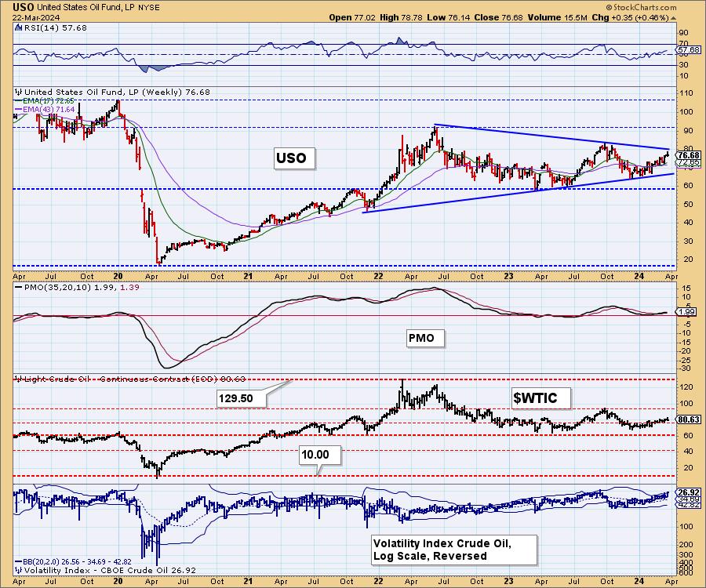Click the 57.68 RSI value tag

click(x=689, y=49)
